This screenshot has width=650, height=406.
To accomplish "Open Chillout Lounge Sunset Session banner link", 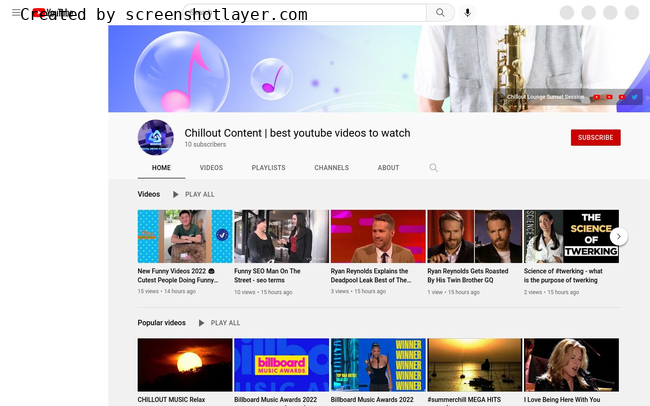I will pos(545,97).
